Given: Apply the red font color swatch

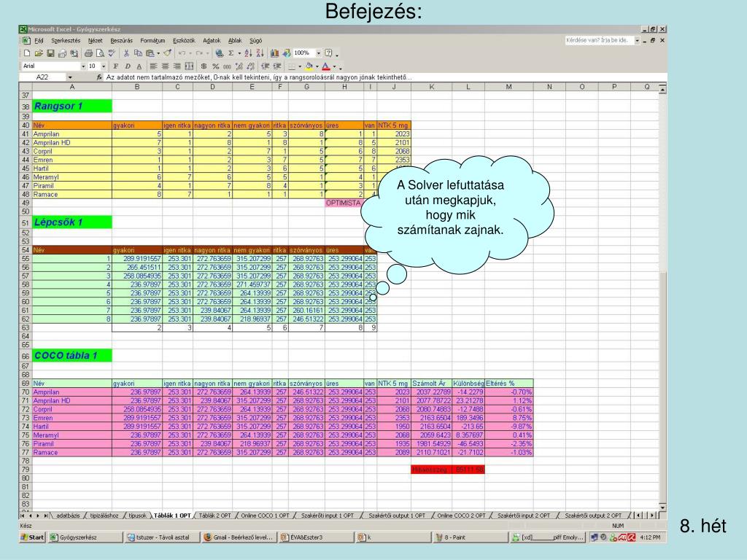Looking at the screenshot, I should tap(326, 66).
